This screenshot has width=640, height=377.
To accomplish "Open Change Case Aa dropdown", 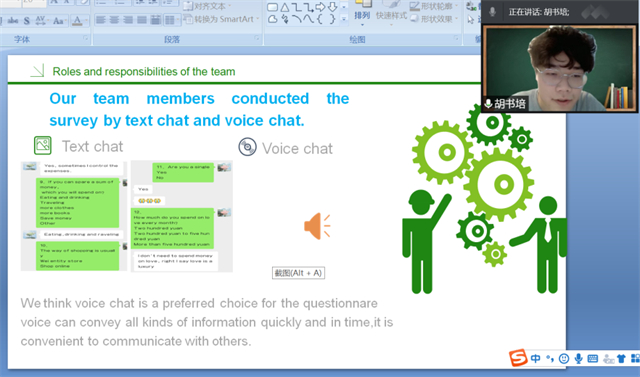I will pyautogui.click(x=59, y=20).
